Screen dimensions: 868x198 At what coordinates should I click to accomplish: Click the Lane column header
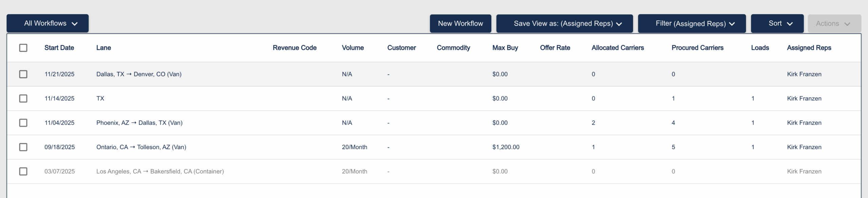pyautogui.click(x=103, y=48)
